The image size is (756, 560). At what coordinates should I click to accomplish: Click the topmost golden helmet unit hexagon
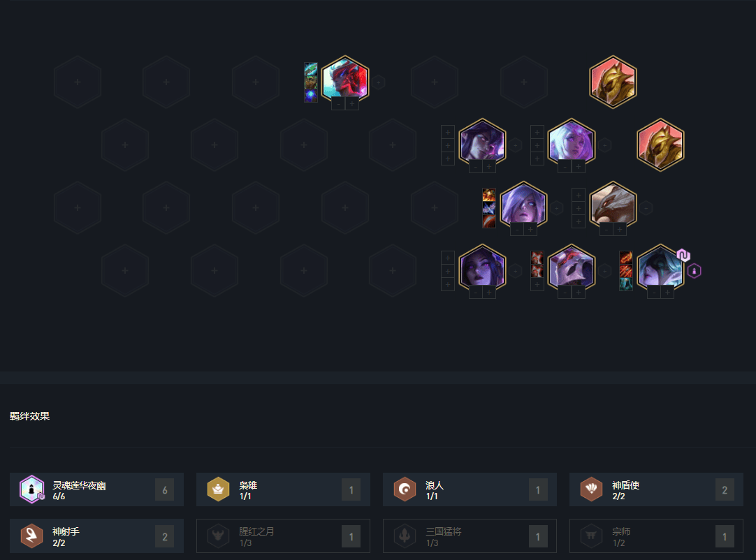613,82
